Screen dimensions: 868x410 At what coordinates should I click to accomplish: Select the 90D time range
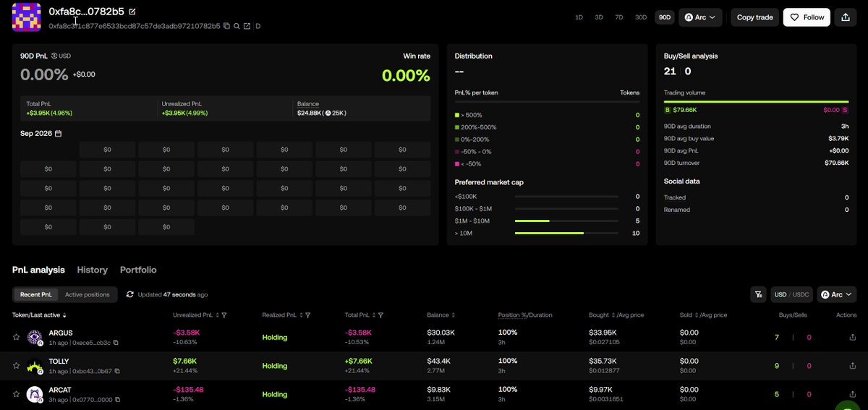(x=663, y=17)
